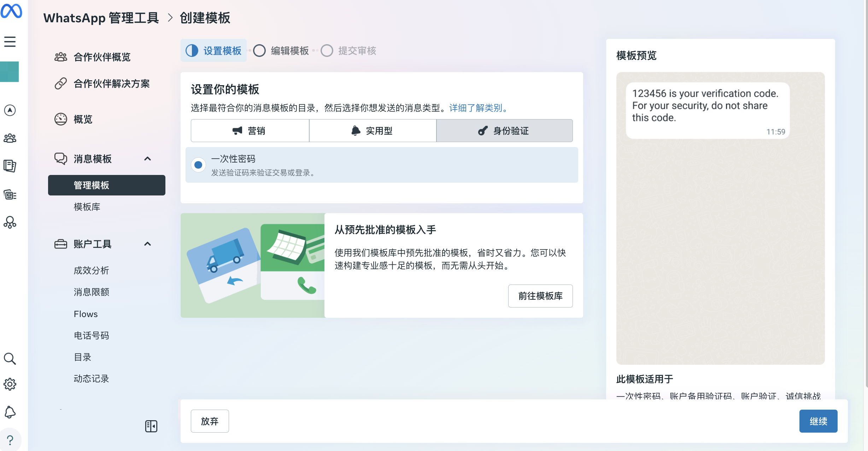Open search from the left rail

[10, 359]
